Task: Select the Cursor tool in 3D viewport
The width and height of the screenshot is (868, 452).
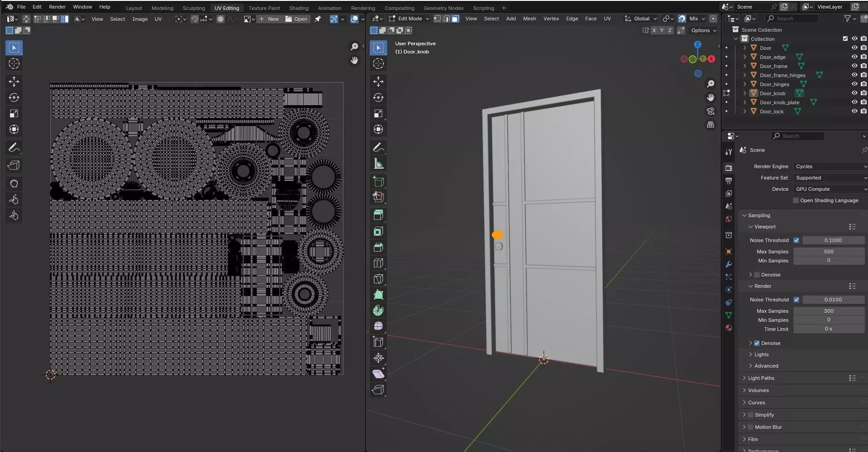Action: 378,64
